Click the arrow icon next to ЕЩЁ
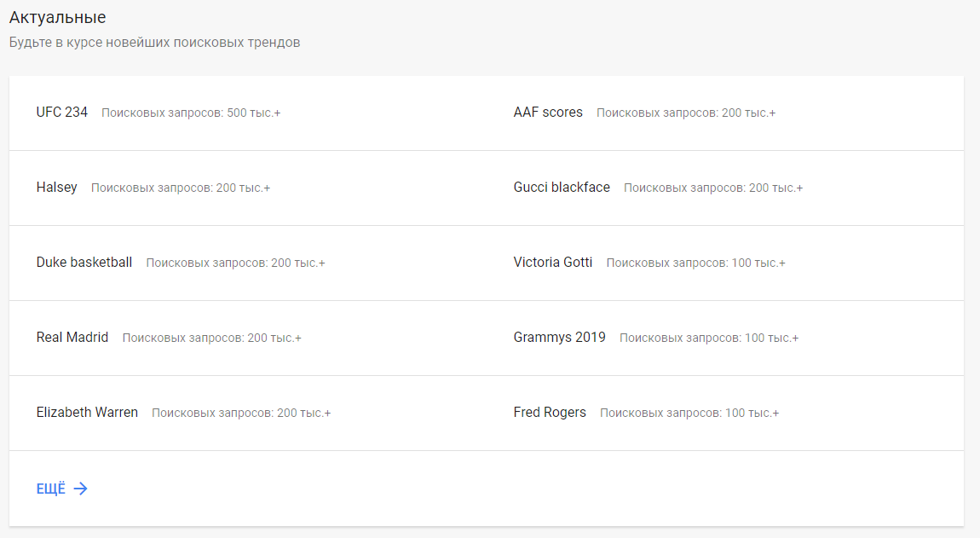The image size is (980, 538). click(x=81, y=489)
